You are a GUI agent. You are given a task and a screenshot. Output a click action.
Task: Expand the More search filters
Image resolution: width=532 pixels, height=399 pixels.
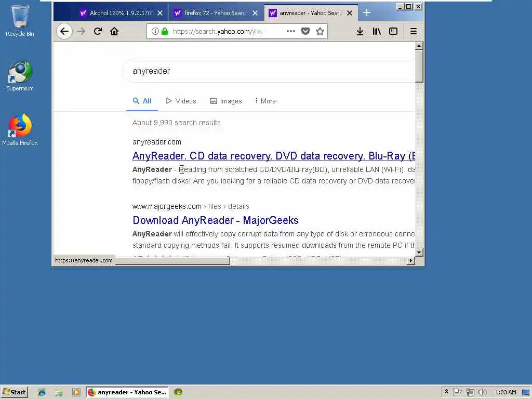click(x=265, y=101)
